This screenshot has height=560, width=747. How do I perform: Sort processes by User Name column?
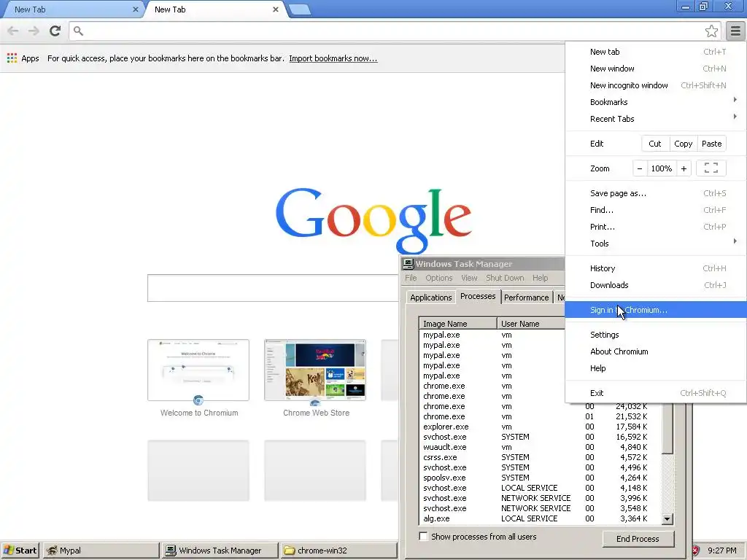(x=531, y=323)
